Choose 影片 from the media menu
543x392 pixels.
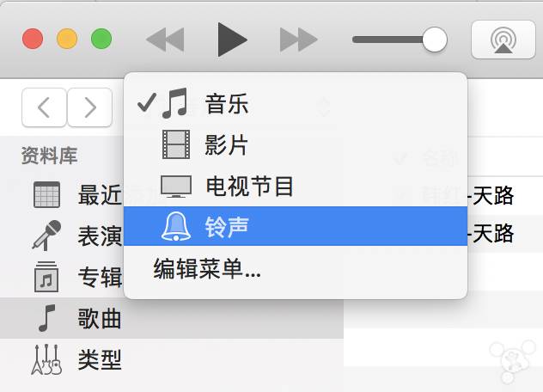(296, 144)
